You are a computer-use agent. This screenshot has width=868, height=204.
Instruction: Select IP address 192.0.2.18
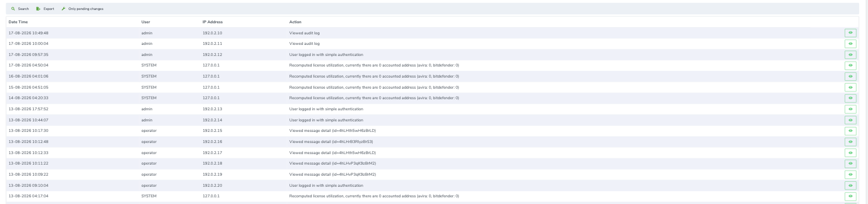(x=212, y=164)
